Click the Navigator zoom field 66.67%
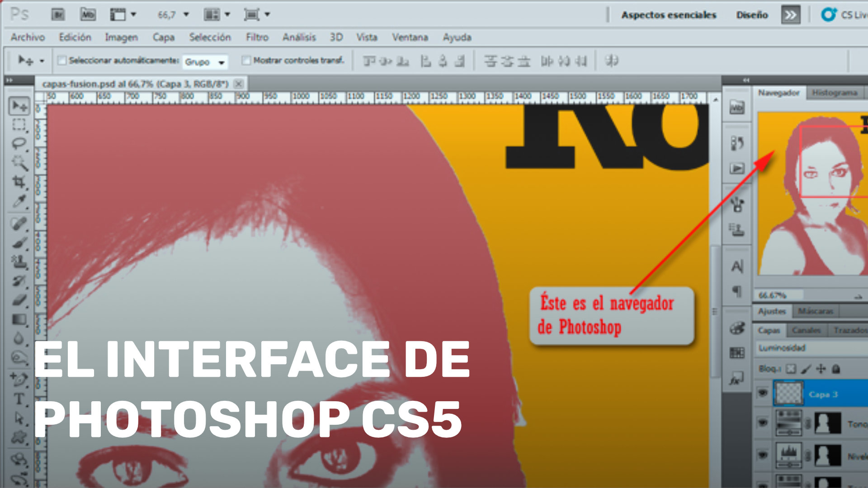The image size is (868, 488). pyautogui.click(x=779, y=296)
